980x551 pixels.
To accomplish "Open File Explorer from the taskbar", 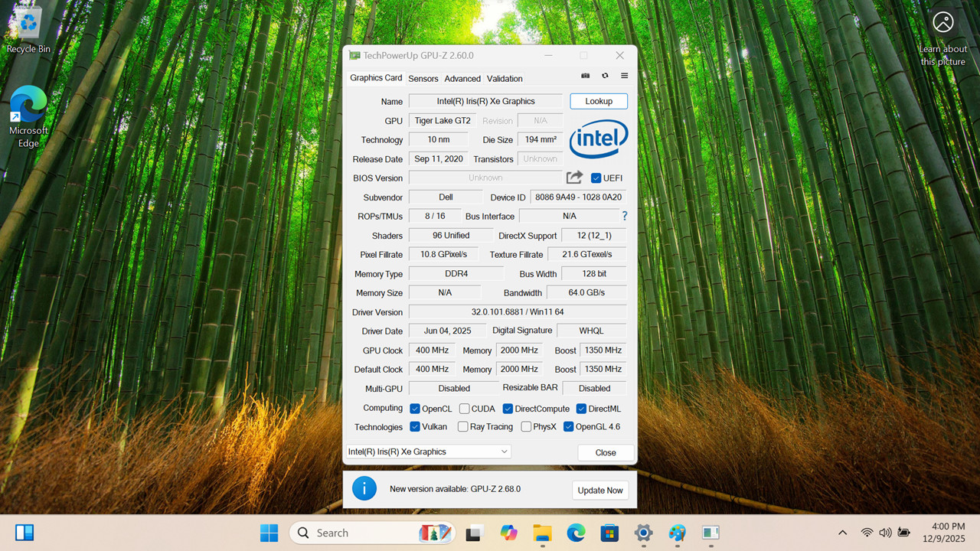I will (542, 533).
